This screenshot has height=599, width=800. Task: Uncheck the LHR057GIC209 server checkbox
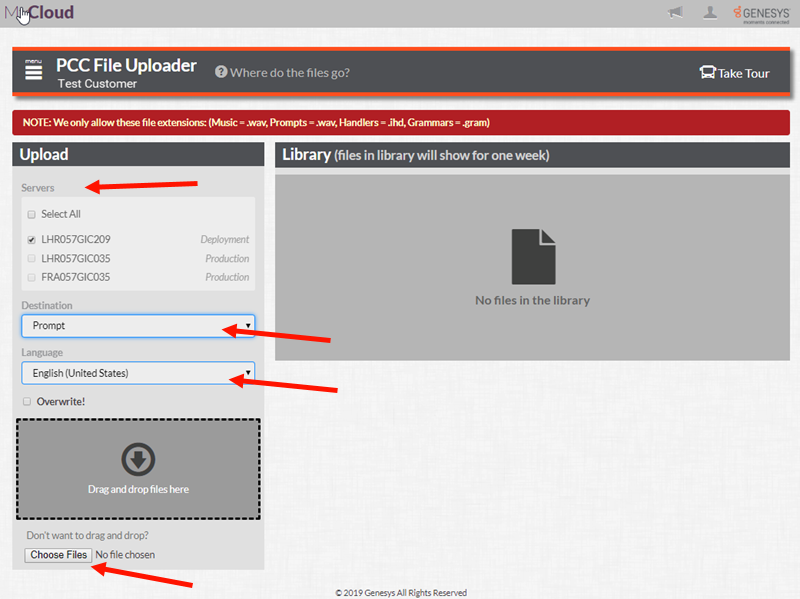pyautogui.click(x=32, y=240)
